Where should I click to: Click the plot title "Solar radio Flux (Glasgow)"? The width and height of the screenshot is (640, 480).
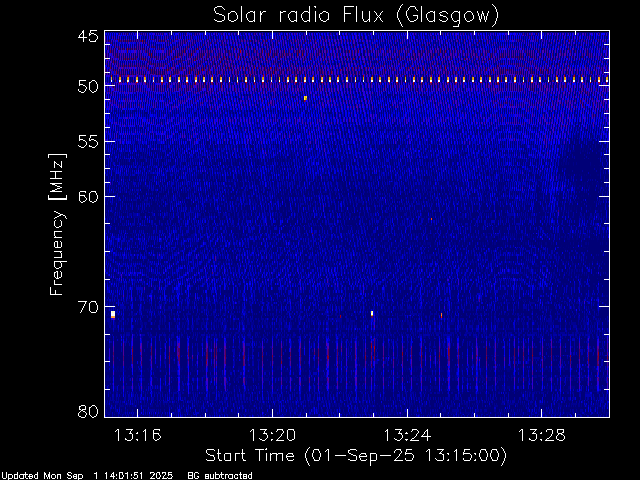click(x=356, y=15)
